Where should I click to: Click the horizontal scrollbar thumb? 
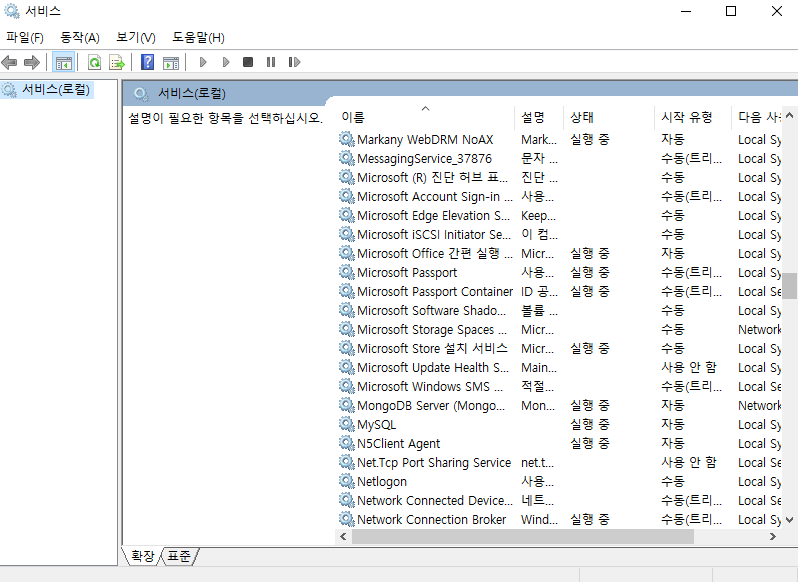523,536
